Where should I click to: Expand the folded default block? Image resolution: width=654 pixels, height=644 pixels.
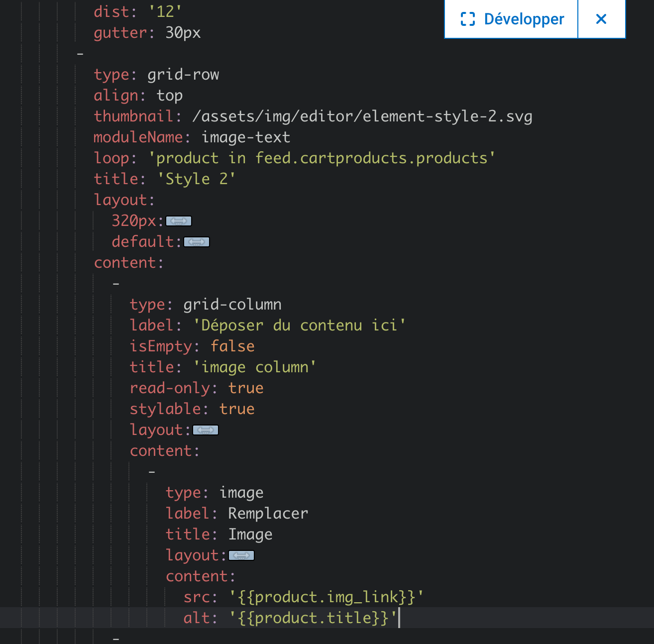[x=197, y=242]
